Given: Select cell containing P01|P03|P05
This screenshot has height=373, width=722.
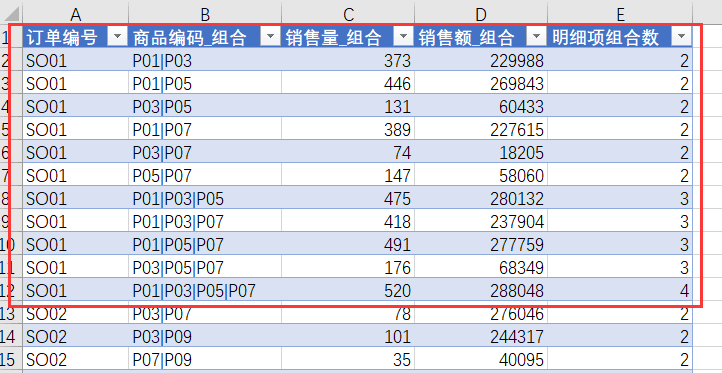Looking at the screenshot, I should 205,198.
